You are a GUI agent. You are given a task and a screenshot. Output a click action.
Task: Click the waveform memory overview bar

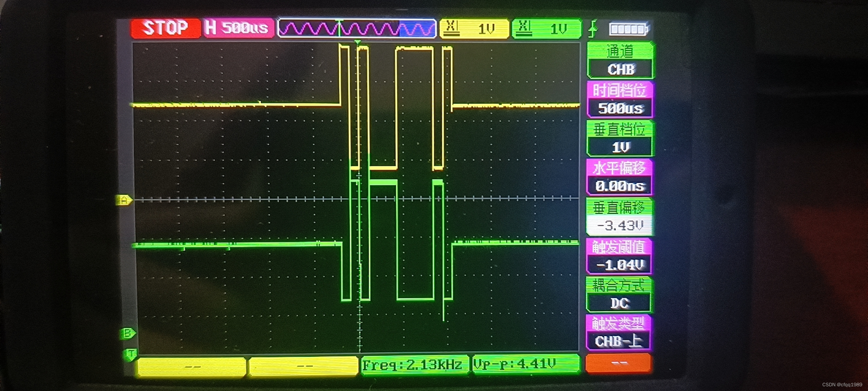tap(357, 29)
